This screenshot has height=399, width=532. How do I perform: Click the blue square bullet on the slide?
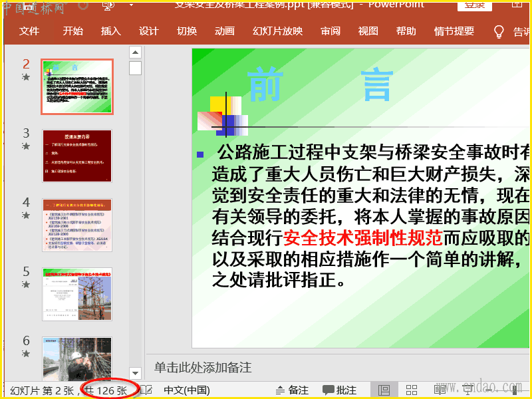tap(200, 154)
